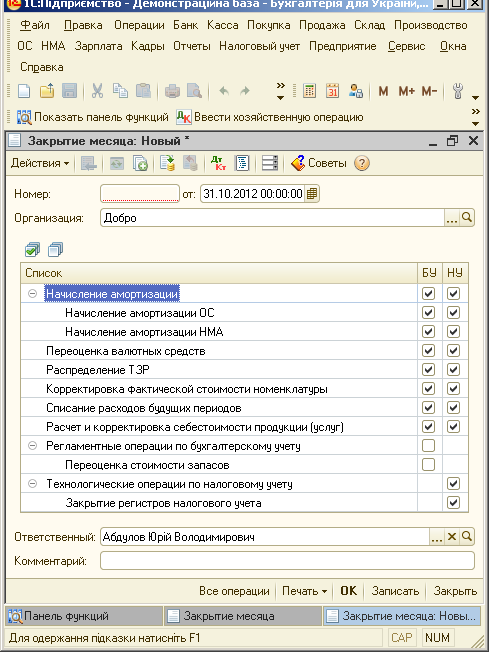Open the Печать dropdown button

click(304, 591)
